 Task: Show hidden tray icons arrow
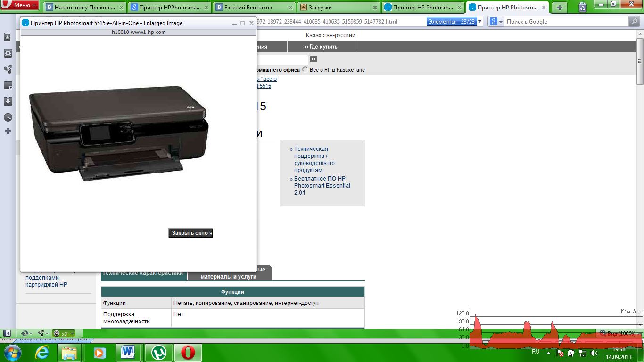coord(548,352)
